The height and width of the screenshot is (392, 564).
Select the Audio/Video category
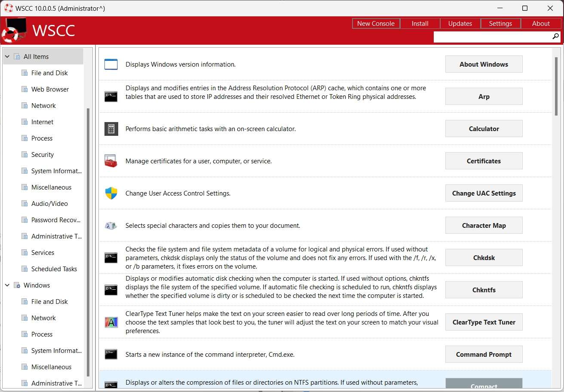point(49,204)
